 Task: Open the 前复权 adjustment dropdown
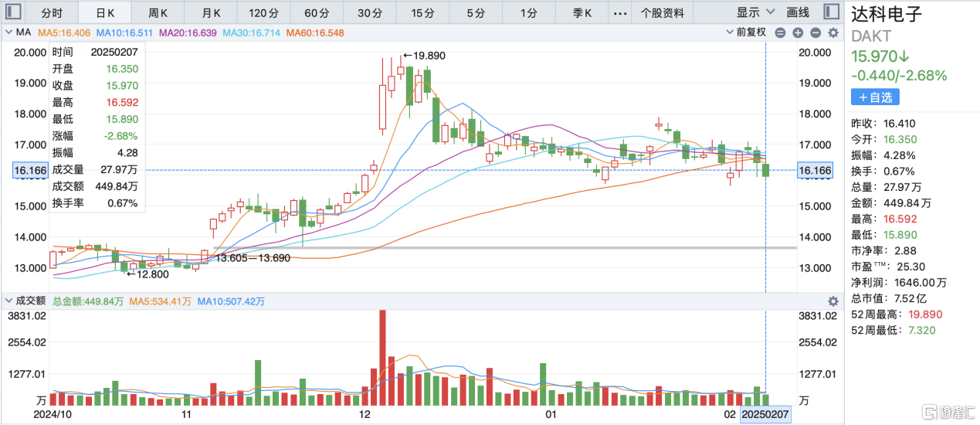coord(746,32)
